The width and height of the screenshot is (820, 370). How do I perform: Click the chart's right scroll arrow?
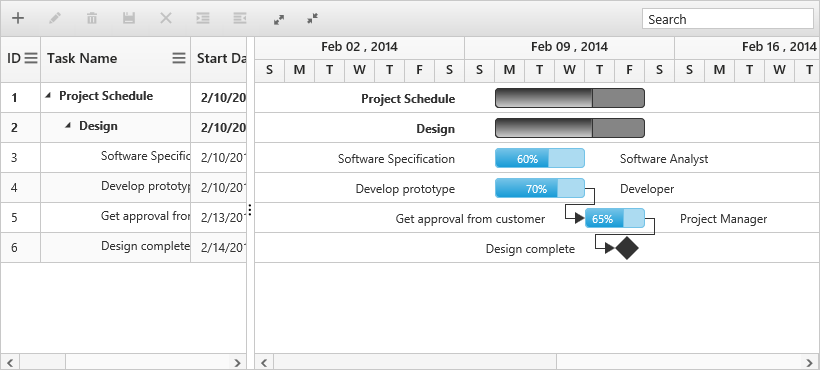pos(811,362)
